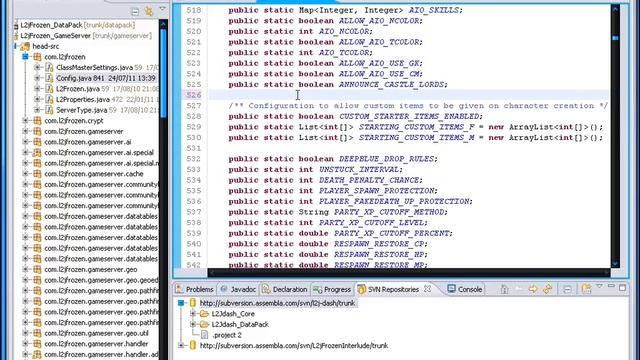Select the L2Jdash_Core folder icon
Viewport: 640px width, 360px height.
point(204,314)
